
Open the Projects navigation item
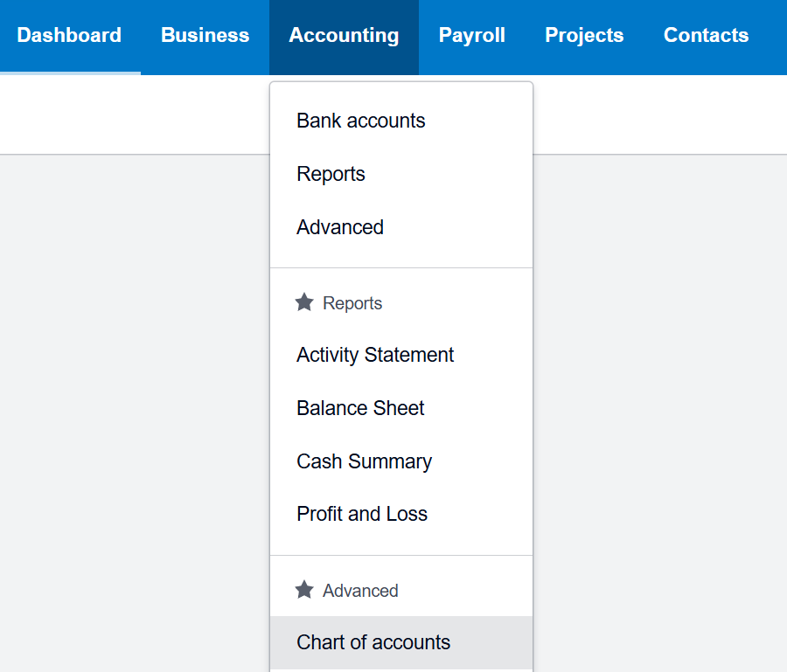tap(584, 36)
